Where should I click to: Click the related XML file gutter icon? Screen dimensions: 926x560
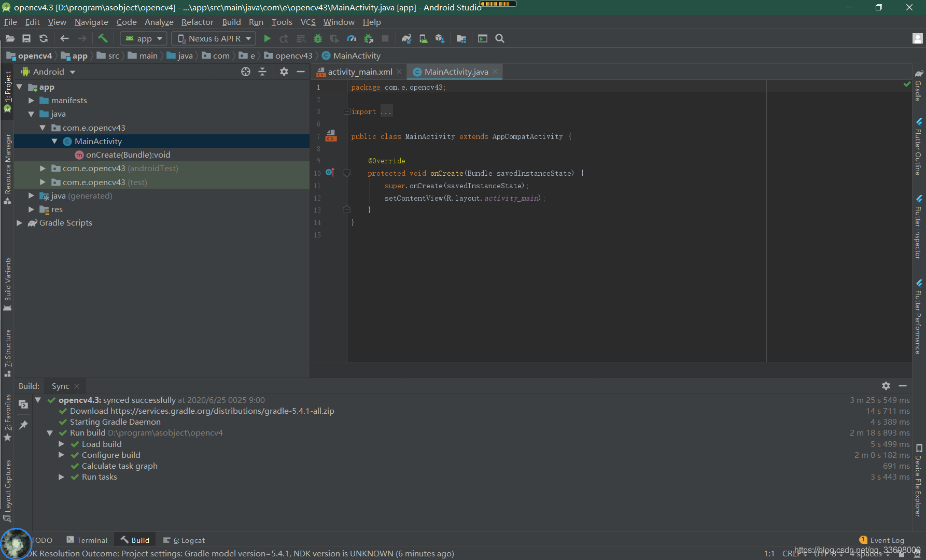pyautogui.click(x=331, y=136)
